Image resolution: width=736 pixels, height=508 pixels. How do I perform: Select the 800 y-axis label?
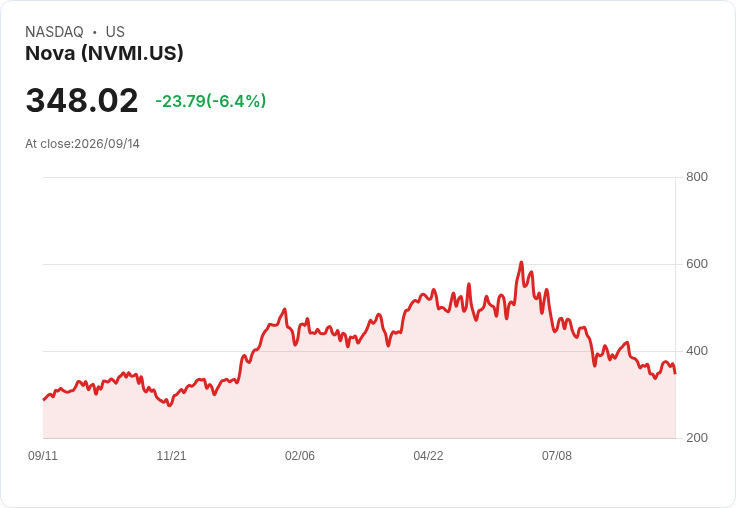(697, 177)
